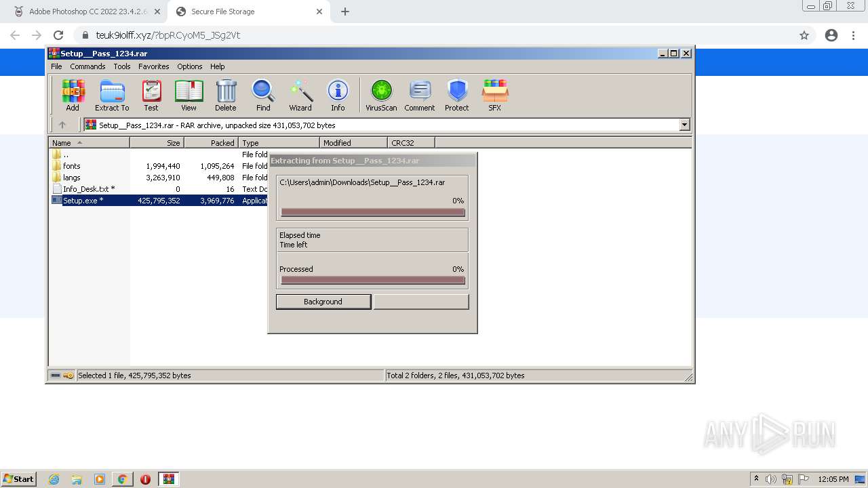Switch to the WinRAR taskbar button
This screenshot has width=868, height=488.
tap(169, 479)
